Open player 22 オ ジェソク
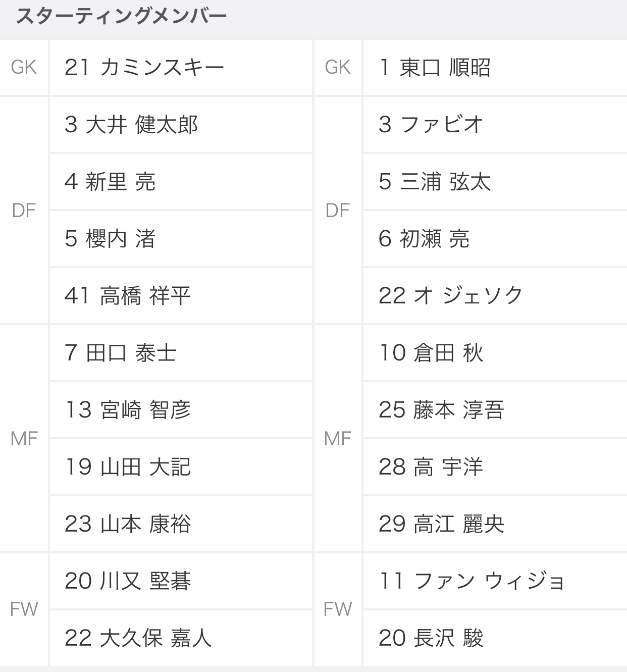The width and height of the screenshot is (627, 672). pyautogui.click(x=451, y=295)
